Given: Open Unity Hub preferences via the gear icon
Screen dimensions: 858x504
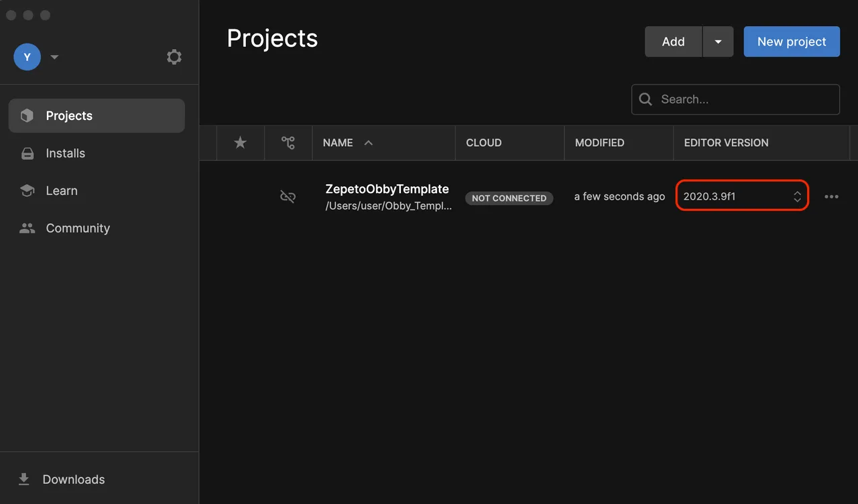Looking at the screenshot, I should click(x=174, y=57).
